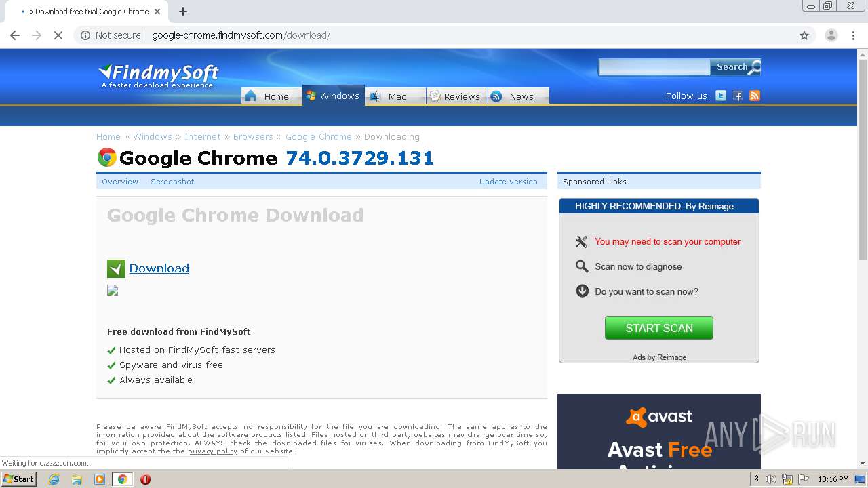Screen dimensions: 868x488
Task: Click 'Scan now to diagnose' text
Action: (x=638, y=266)
